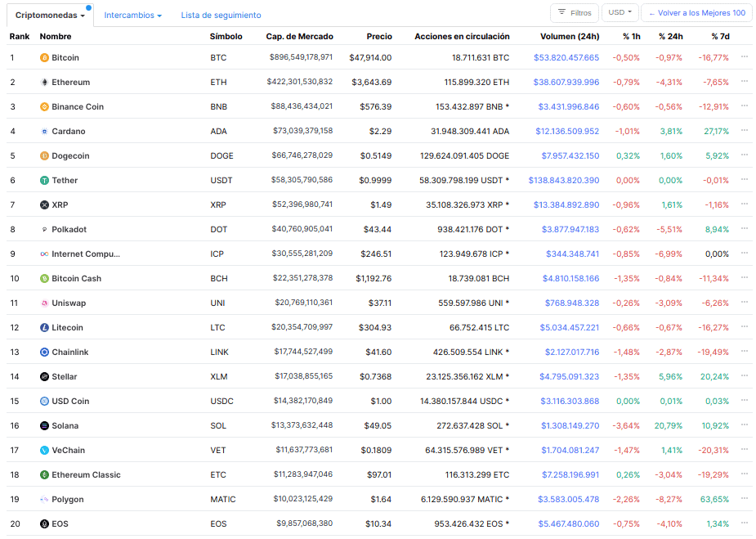Click the Chainlink logo icon
This screenshot has width=756, height=539.
click(44, 353)
